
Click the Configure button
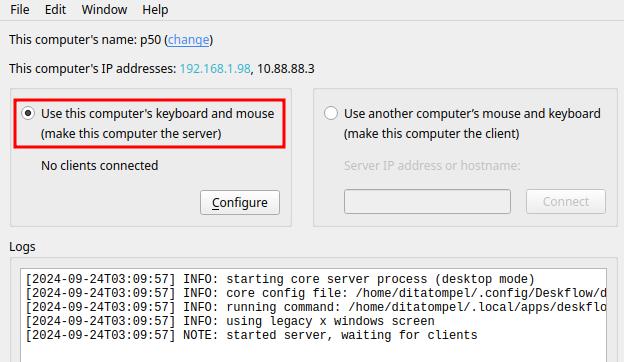point(240,202)
